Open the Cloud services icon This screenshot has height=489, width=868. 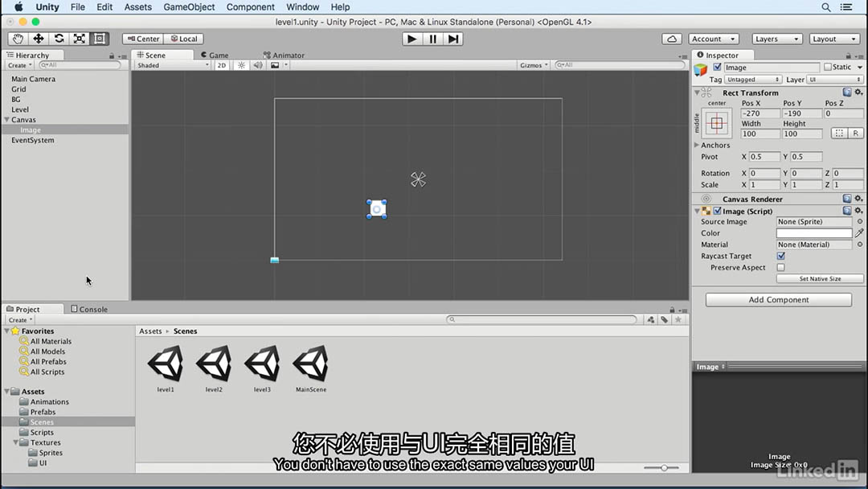pyautogui.click(x=672, y=39)
